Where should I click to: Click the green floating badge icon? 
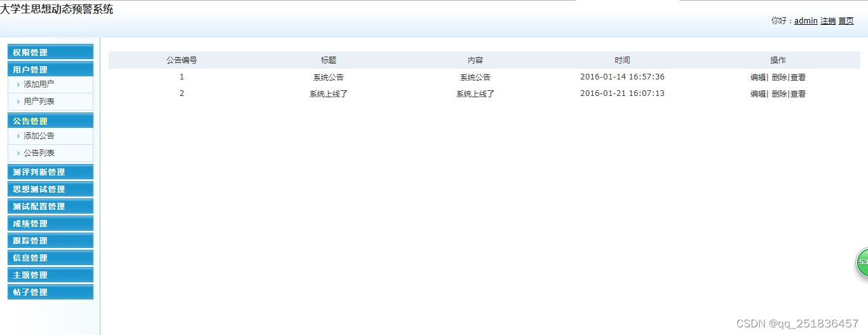click(862, 263)
